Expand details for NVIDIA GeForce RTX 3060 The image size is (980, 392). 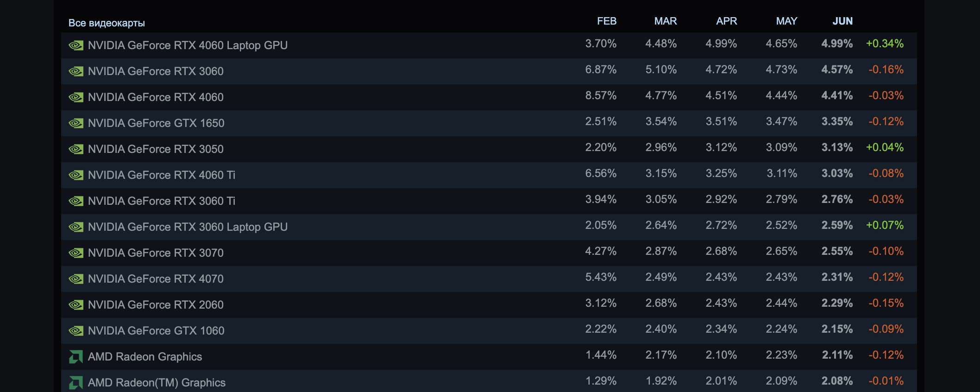pos(156,71)
